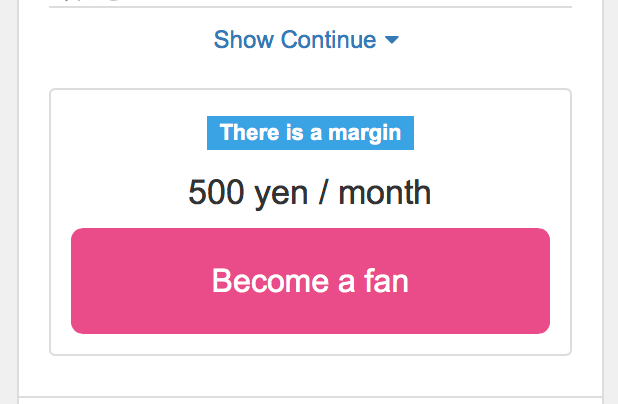Click the margin availability label
Screen dimensions: 618x404
pyautogui.click(x=310, y=133)
